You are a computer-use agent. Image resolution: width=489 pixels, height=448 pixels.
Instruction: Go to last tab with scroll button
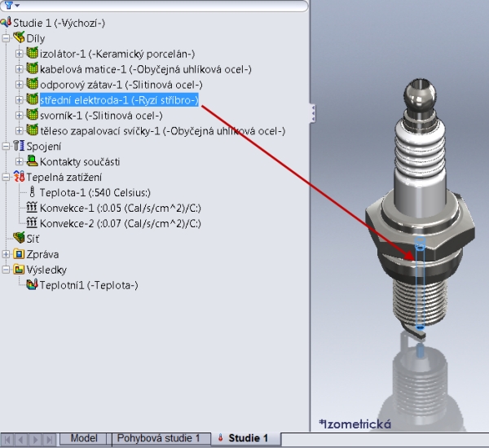coord(49,440)
